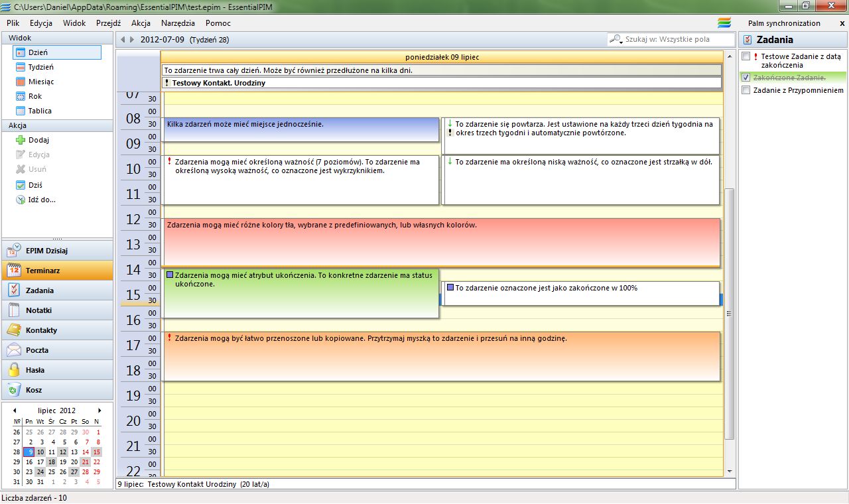
Task: Click lipiec 2012 mini calendar title
Action: pos(57,410)
